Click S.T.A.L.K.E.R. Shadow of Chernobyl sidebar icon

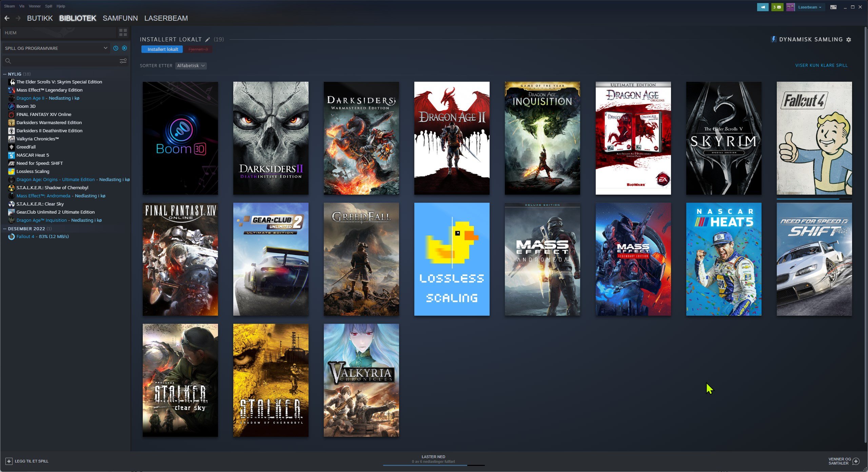point(12,188)
